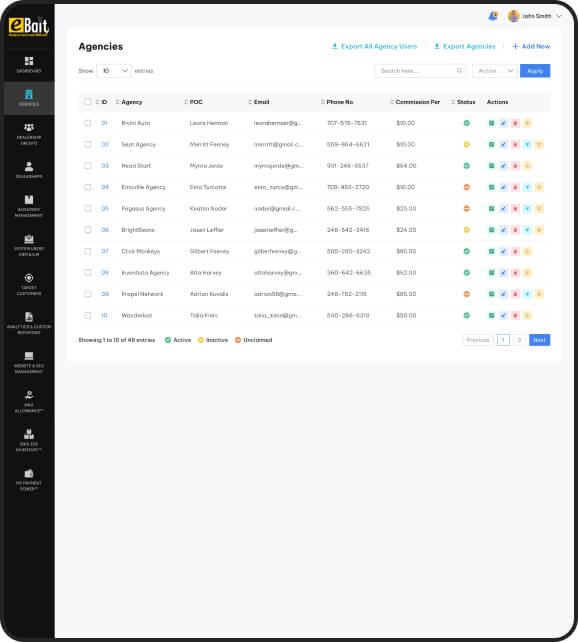The height and width of the screenshot is (642, 578).
Task: Click the light-blue action icon for Sept Agency
Action: (527, 144)
